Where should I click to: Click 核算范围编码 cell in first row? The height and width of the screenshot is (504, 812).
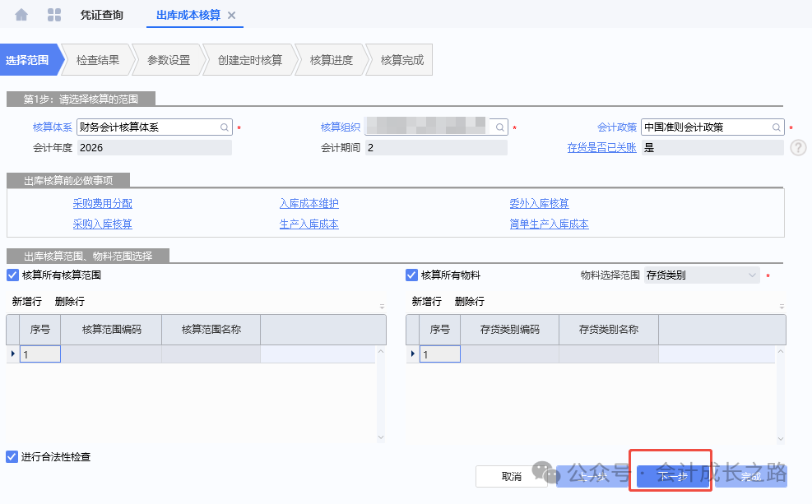tap(111, 354)
